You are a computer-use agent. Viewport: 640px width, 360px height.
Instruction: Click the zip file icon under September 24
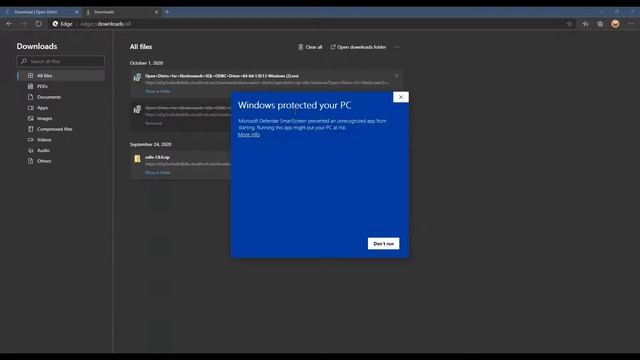pyautogui.click(x=137, y=158)
